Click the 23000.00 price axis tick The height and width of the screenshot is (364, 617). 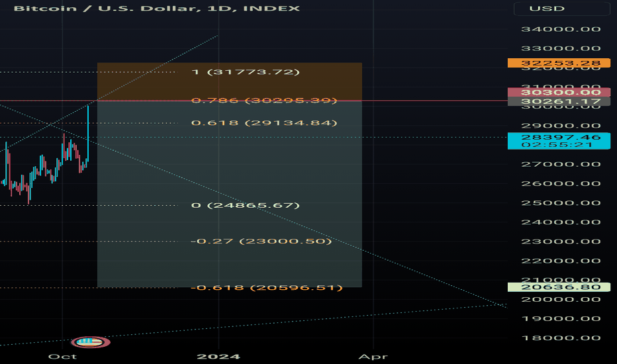[x=561, y=242]
